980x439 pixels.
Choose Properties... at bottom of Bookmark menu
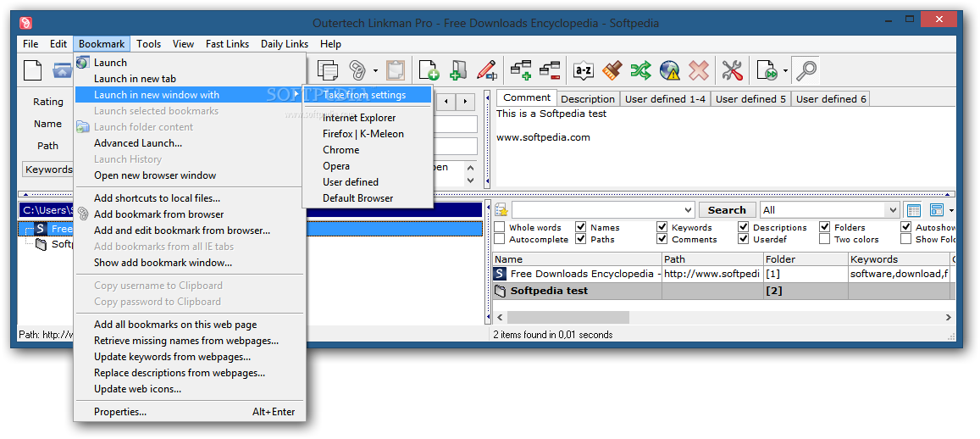click(x=190, y=412)
